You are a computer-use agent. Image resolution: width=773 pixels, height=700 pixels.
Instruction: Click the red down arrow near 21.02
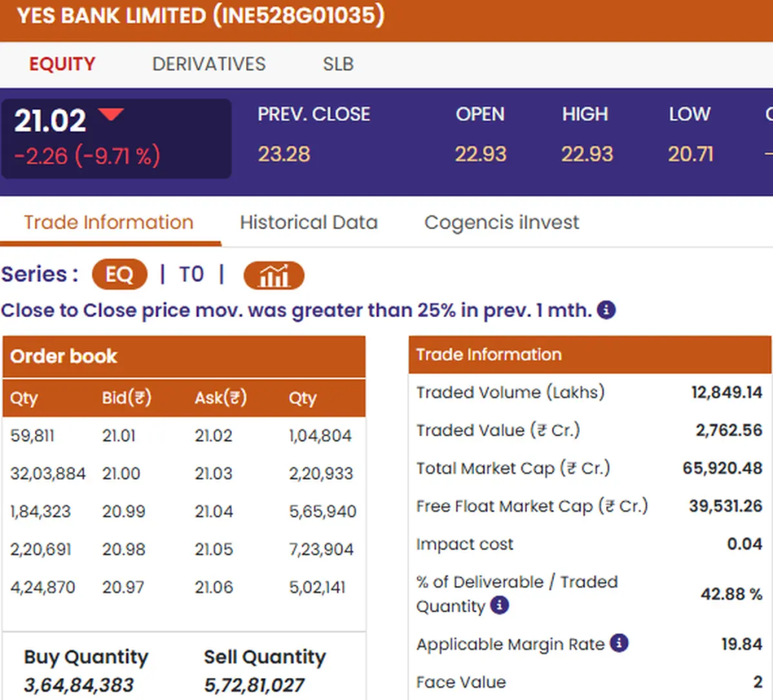point(111,115)
